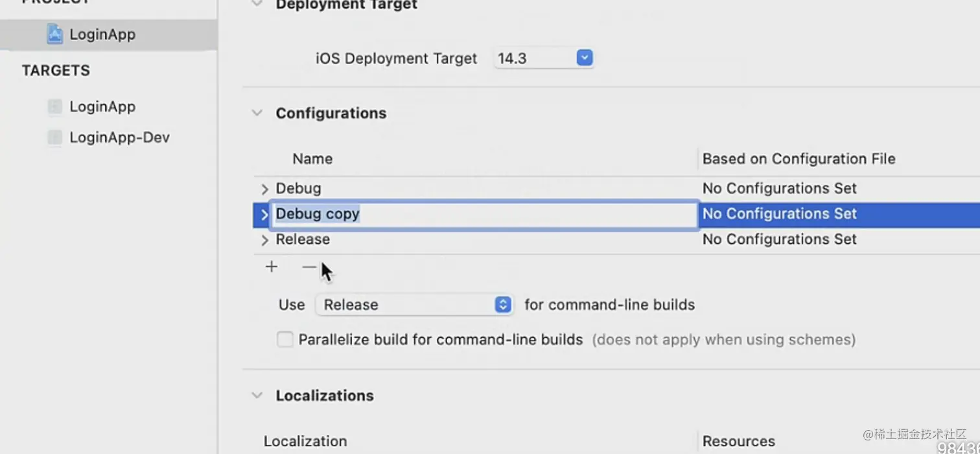
Task: Click the Name column header
Action: pyautogui.click(x=312, y=159)
